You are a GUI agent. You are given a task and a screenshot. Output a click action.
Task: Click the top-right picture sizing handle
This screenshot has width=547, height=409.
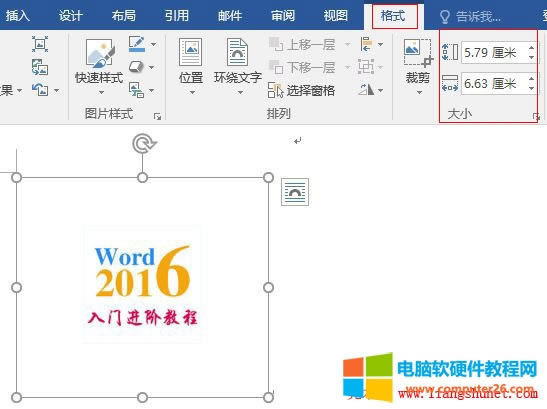268,178
